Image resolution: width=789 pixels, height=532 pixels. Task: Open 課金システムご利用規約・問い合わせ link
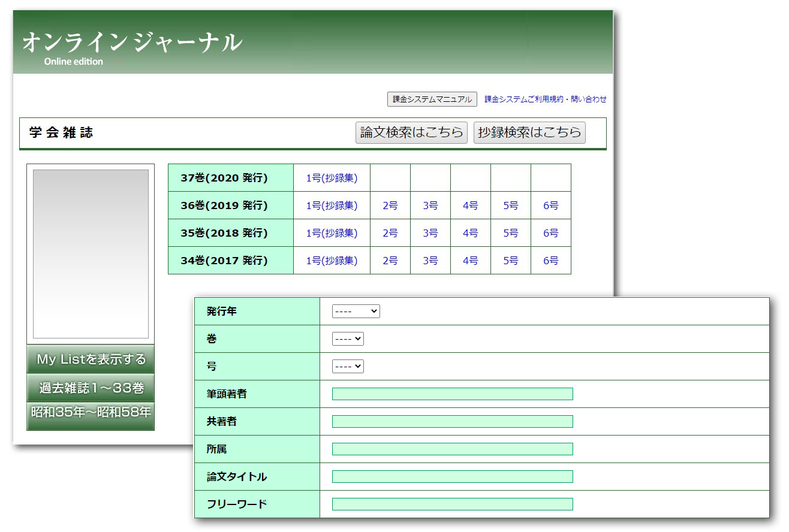click(546, 99)
